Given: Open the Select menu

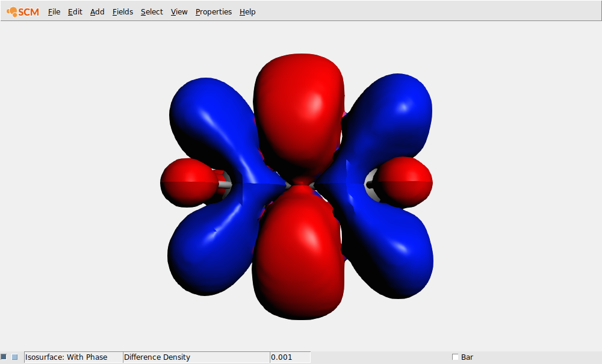Looking at the screenshot, I should (x=152, y=11).
